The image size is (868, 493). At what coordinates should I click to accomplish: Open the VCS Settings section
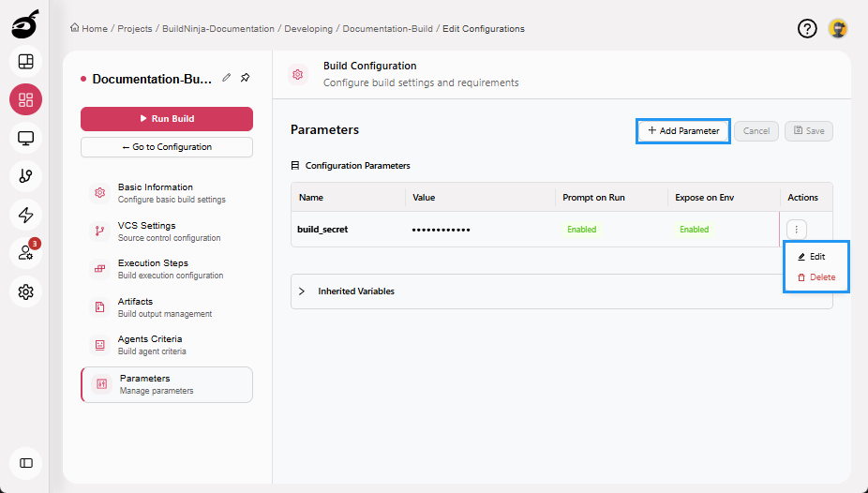pos(146,231)
